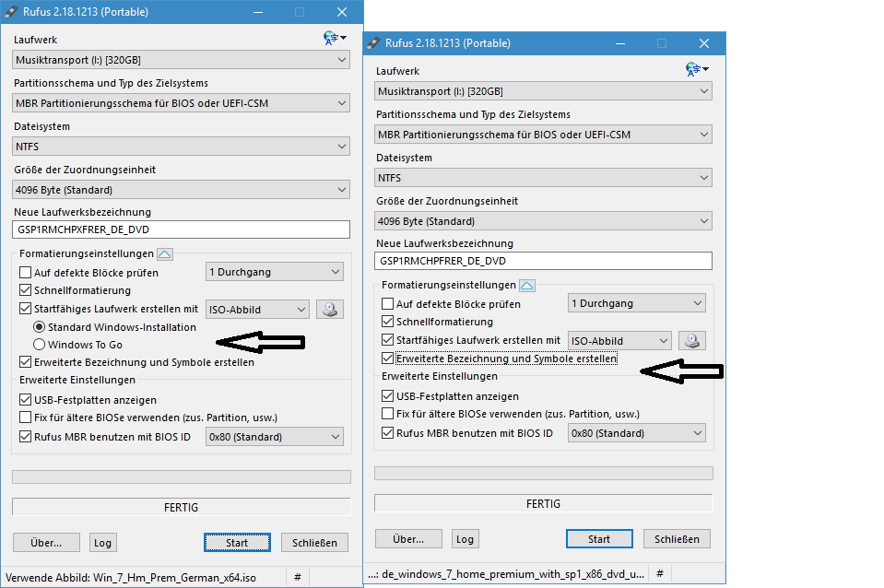The image size is (884, 588).
Task: Toggle 'Fix für ältere BIOSe verwenden' in right window
Action: (x=387, y=413)
